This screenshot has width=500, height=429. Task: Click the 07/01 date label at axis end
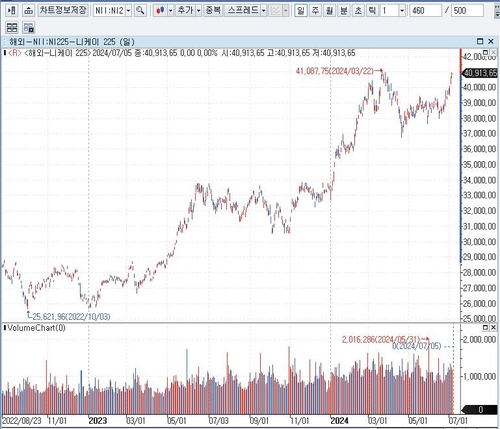pos(458,421)
